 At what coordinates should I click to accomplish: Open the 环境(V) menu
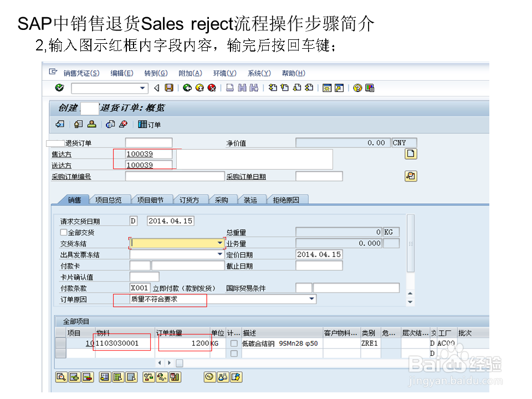click(x=224, y=73)
